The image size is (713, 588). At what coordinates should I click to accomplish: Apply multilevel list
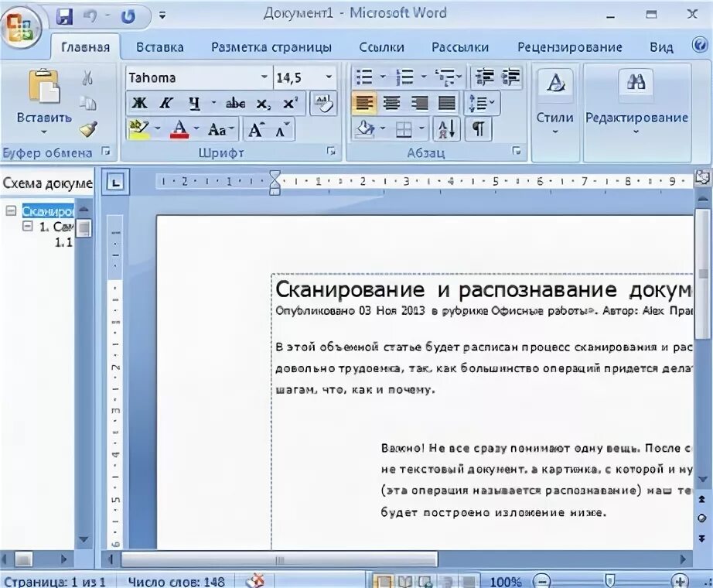pos(445,77)
